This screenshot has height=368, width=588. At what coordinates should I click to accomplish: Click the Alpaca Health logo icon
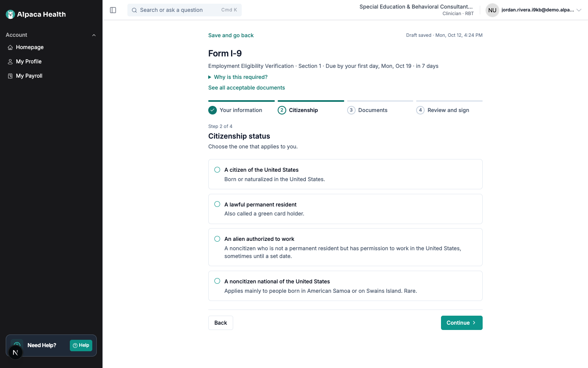click(11, 14)
